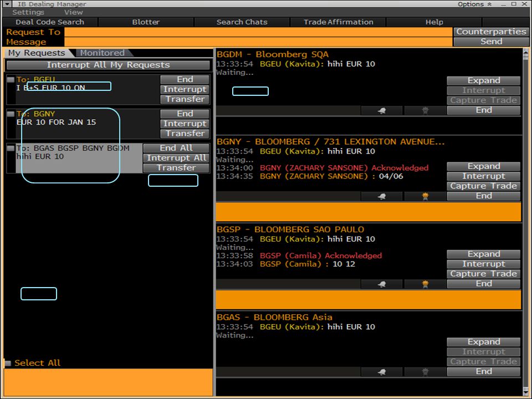Click the "BGSP - BLOOMBERG SAO PAULO" chat header
532x399 pixels.
pos(290,229)
